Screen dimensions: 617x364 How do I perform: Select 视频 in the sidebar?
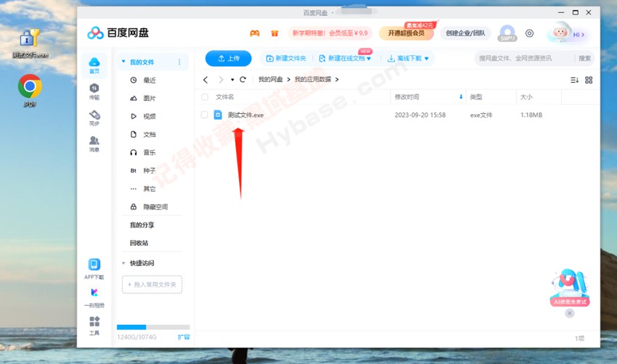[150, 116]
